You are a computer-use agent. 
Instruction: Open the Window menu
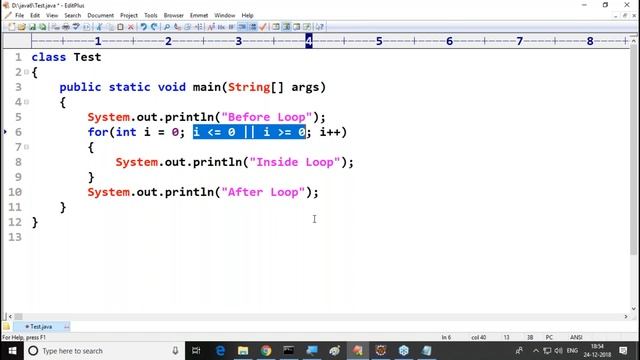pyautogui.click(x=224, y=16)
